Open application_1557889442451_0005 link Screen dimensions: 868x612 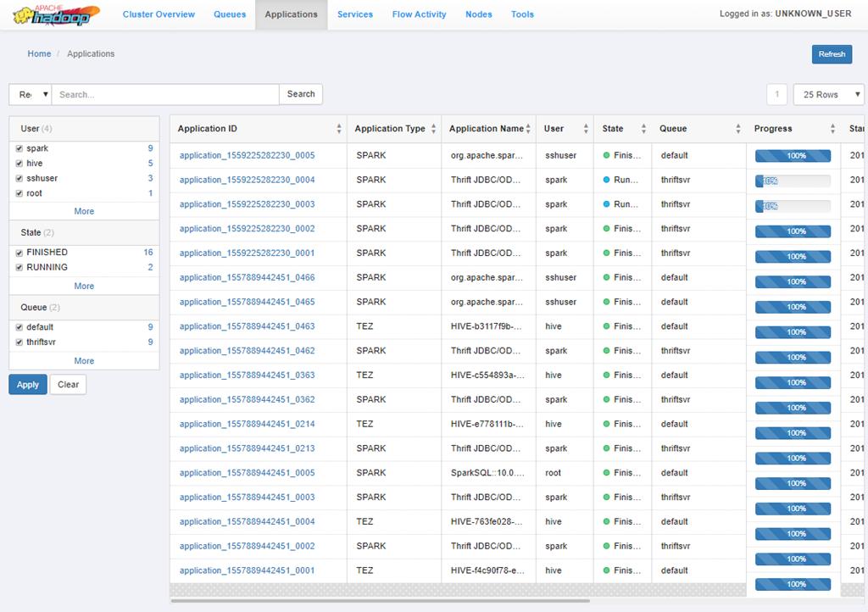point(247,472)
